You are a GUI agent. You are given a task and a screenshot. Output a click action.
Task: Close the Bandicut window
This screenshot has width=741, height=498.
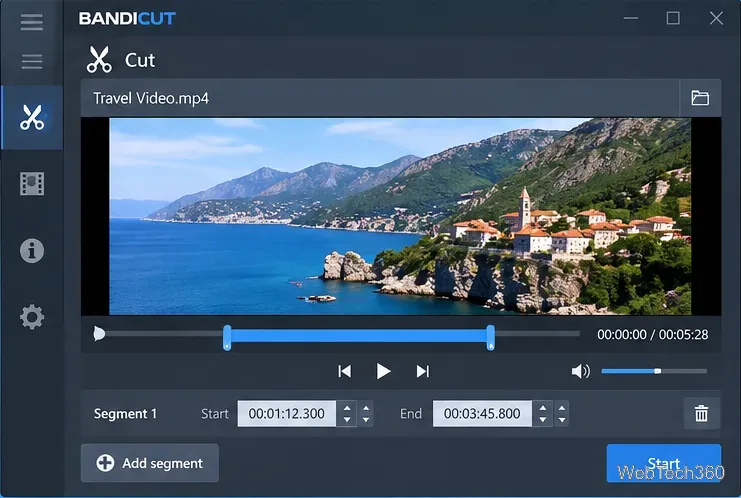coord(716,18)
